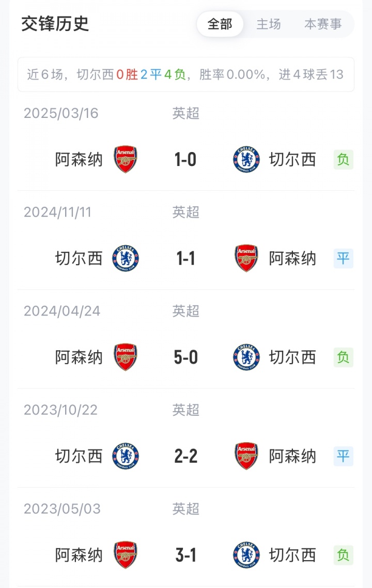
Task: Select the 全部 filter tab
Action: pos(220,24)
